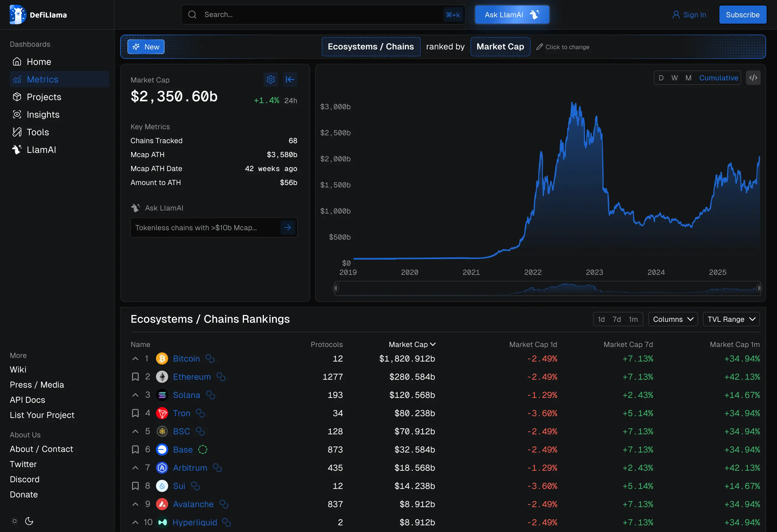This screenshot has height=532, width=777.
Task: Bookmark the Sui row
Action: coord(135,486)
